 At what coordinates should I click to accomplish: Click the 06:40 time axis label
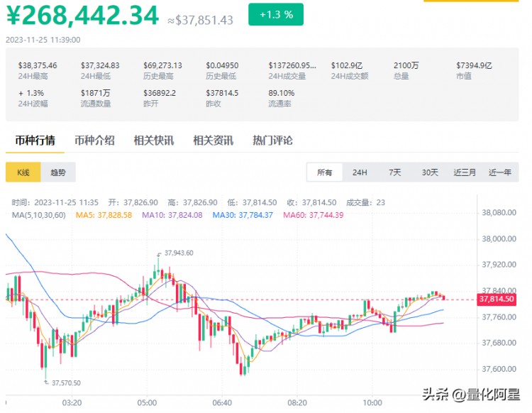click(x=222, y=403)
